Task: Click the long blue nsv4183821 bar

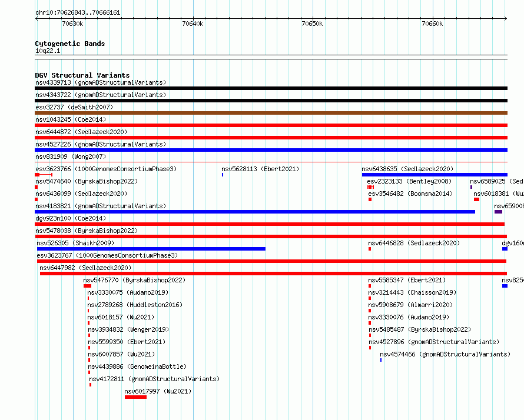Action: (x=255, y=212)
